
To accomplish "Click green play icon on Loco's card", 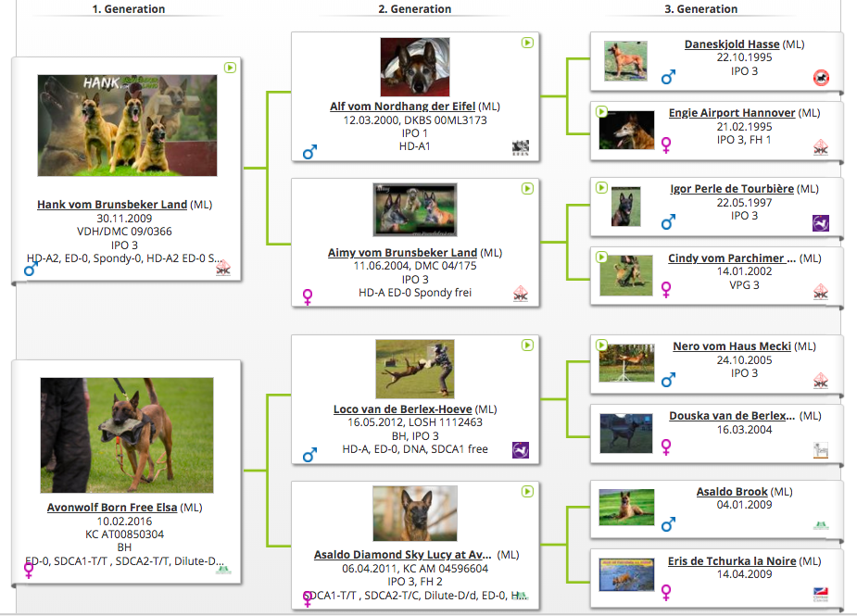I will [527, 346].
